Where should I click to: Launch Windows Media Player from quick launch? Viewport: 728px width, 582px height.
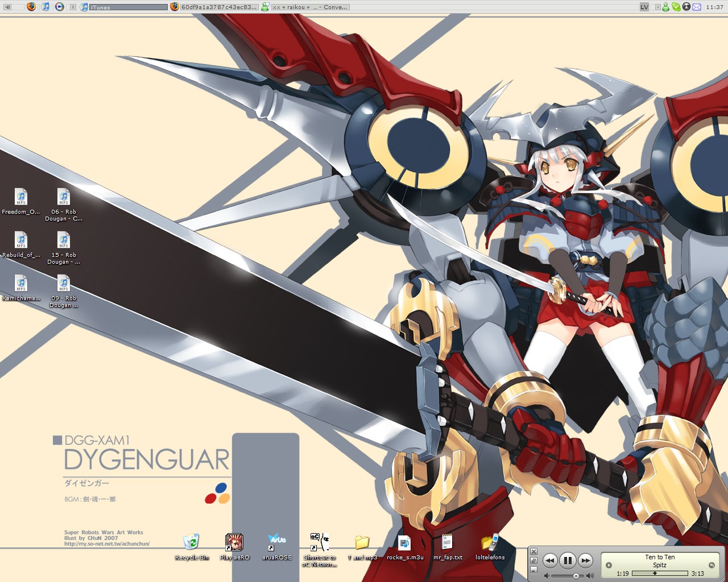pos(59,7)
